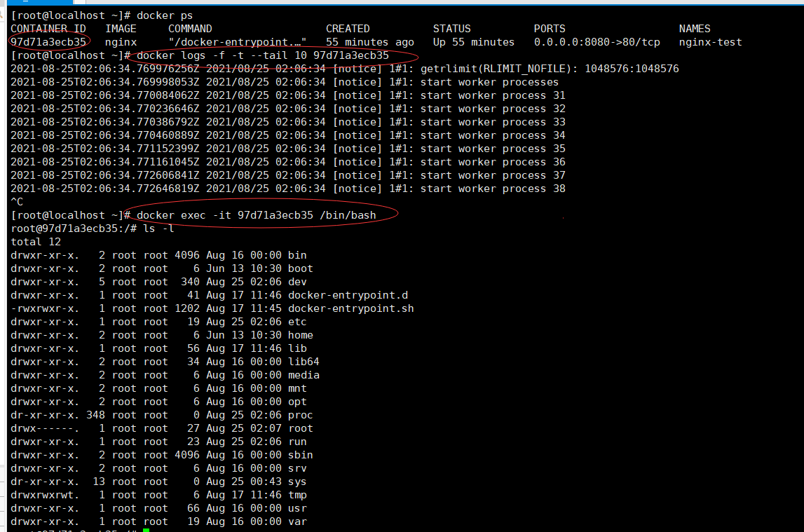
Task: Click the container ID 97d71a3ecb35 in docker ps output
Action: coord(48,42)
